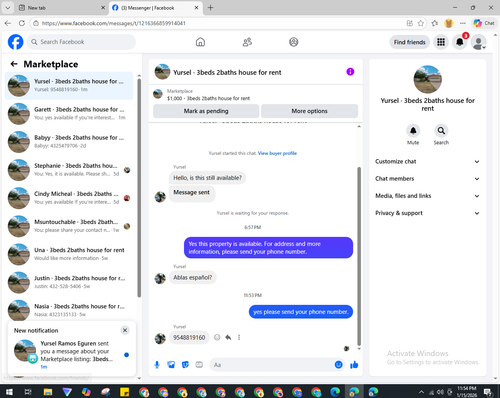
Task: Open the Stephanie conversation
Action: [x=69, y=170]
